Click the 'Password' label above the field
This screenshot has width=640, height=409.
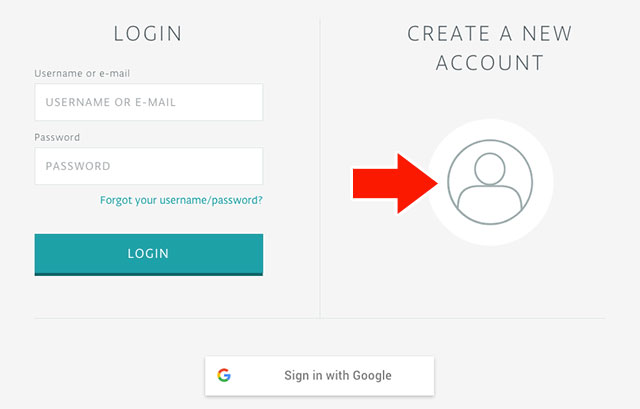coord(57,137)
